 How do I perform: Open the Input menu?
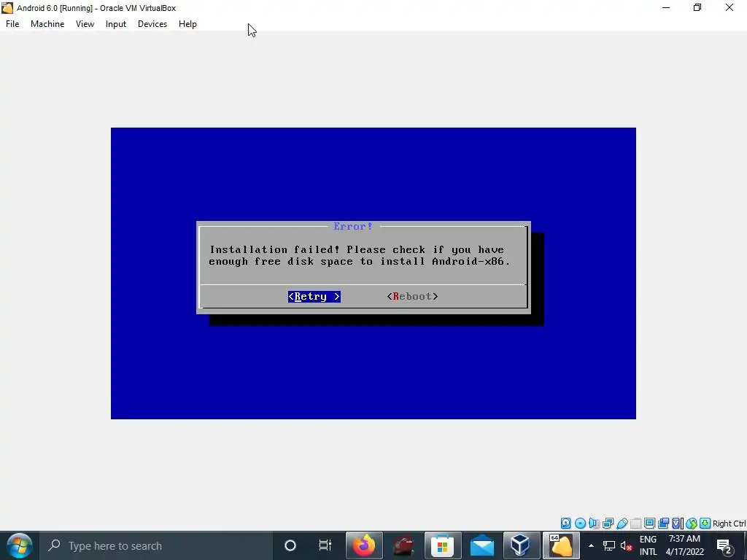(x=116, y=24)
